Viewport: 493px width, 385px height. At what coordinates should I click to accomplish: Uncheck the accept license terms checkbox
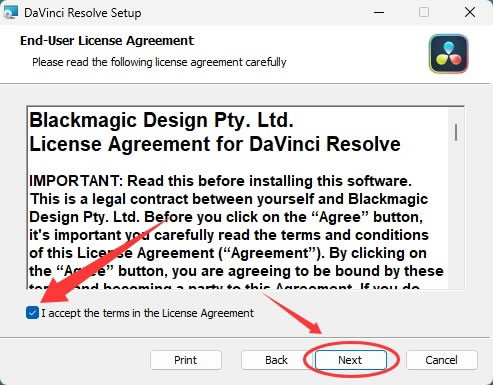click(32, 313)
